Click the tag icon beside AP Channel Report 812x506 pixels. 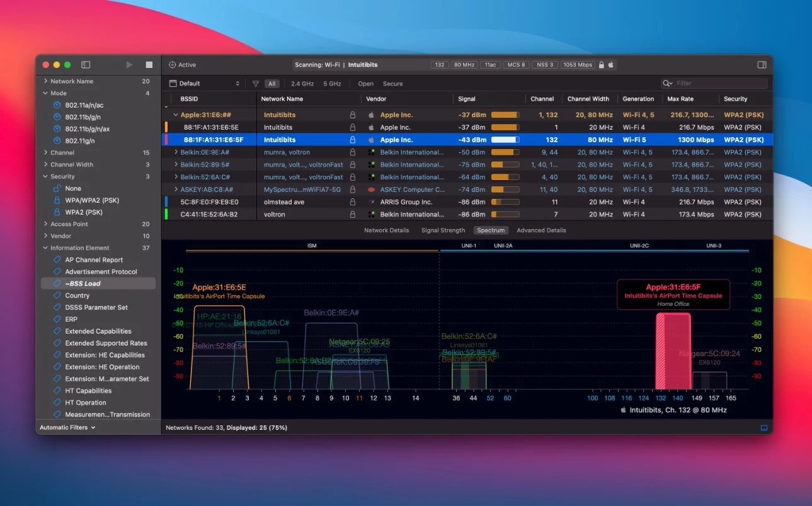click(x=57, y=260)
